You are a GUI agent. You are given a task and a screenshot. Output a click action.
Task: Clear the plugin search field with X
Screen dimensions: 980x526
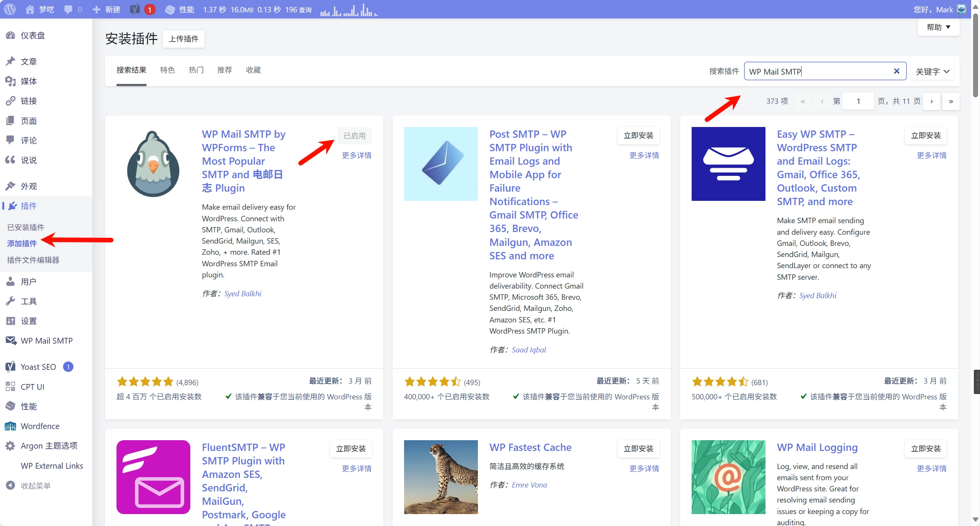897,71
